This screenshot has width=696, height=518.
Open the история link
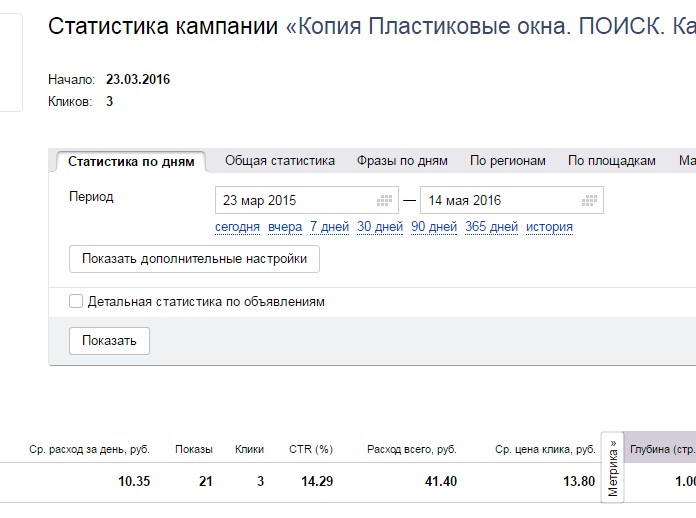549,227
